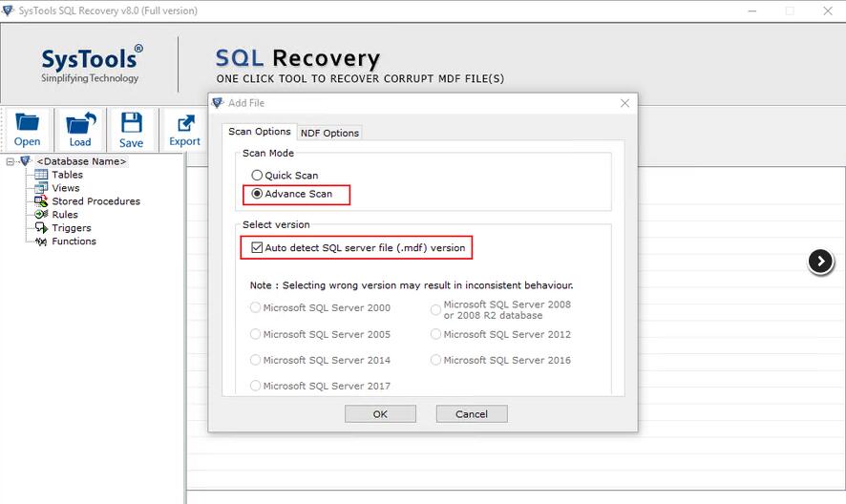Toggle Auto detect SQL server file version checkbox
Image resolution: width=846 pixels, height=504 pixels.
257,247
